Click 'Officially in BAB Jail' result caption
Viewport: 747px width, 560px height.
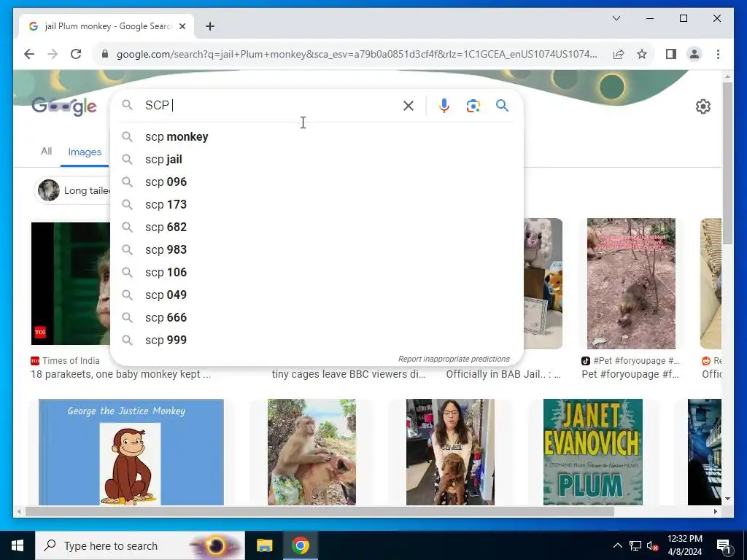tap(503, 374)
